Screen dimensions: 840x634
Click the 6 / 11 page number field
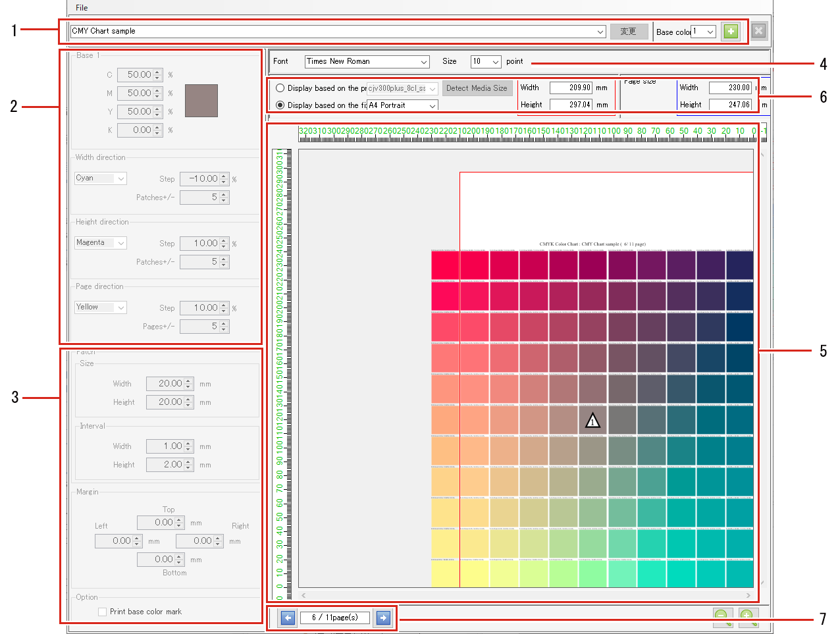pos(334,618)
